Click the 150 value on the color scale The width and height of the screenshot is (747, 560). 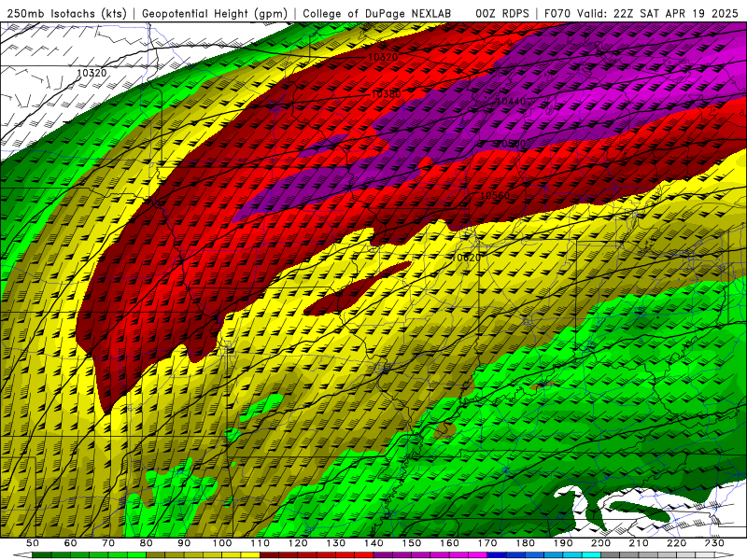click(x=412, y=543)
